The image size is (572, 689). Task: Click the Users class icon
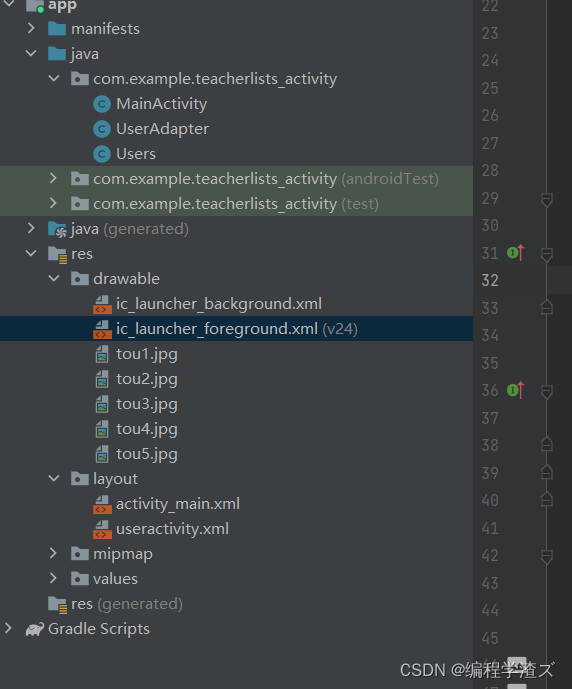pos(102,154)
